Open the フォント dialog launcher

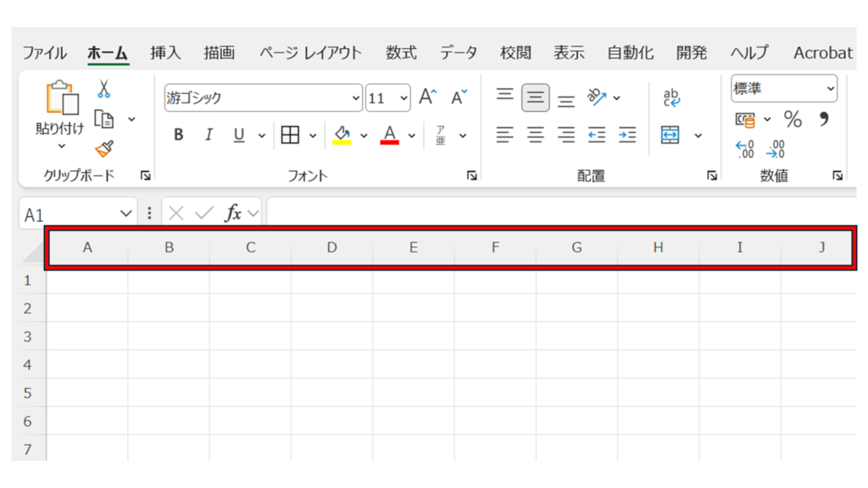click(x=471, y=176)
